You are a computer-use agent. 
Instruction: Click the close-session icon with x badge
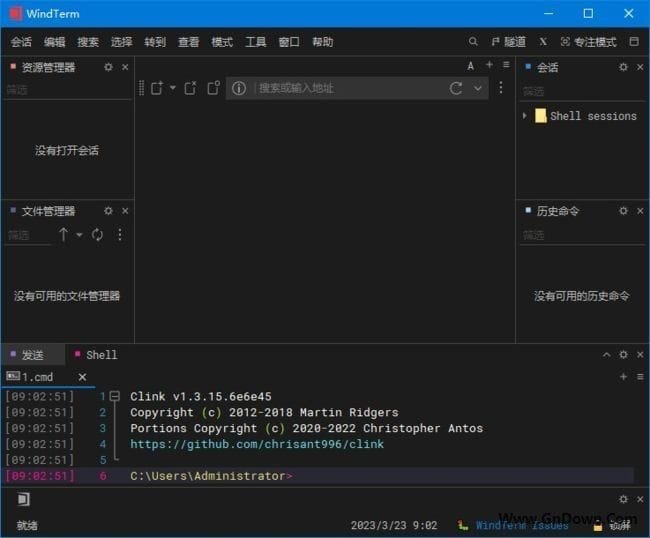190,88
